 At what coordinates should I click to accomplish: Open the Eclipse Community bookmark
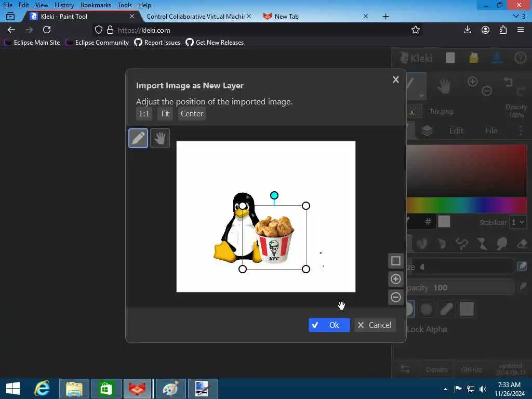pos(97,43)
